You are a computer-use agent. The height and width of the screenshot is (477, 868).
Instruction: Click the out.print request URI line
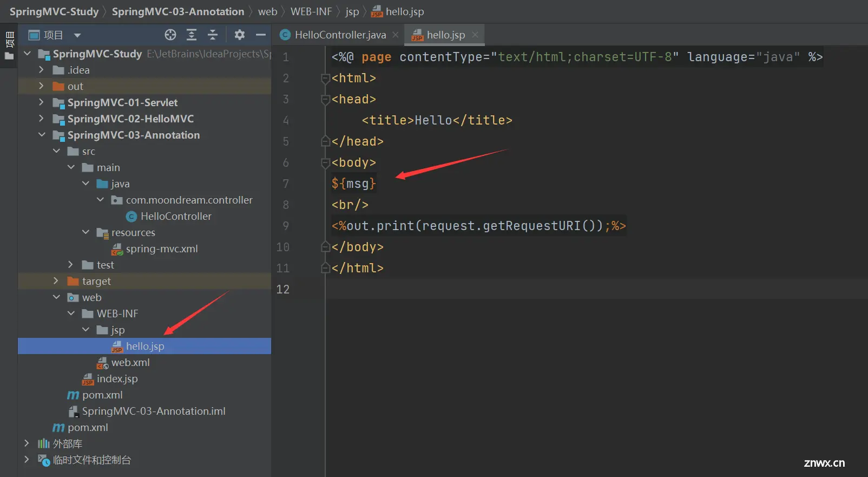[x=478, y=226]
